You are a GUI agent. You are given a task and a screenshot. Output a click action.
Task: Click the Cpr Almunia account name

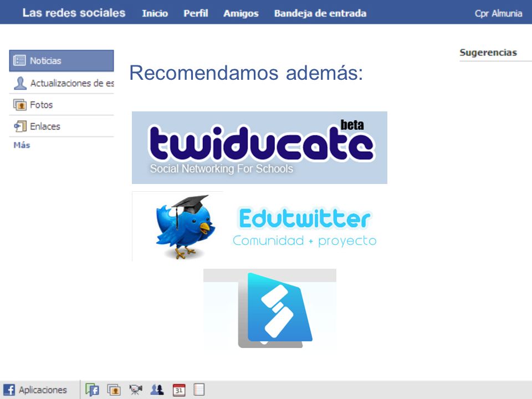click(498, 13)
